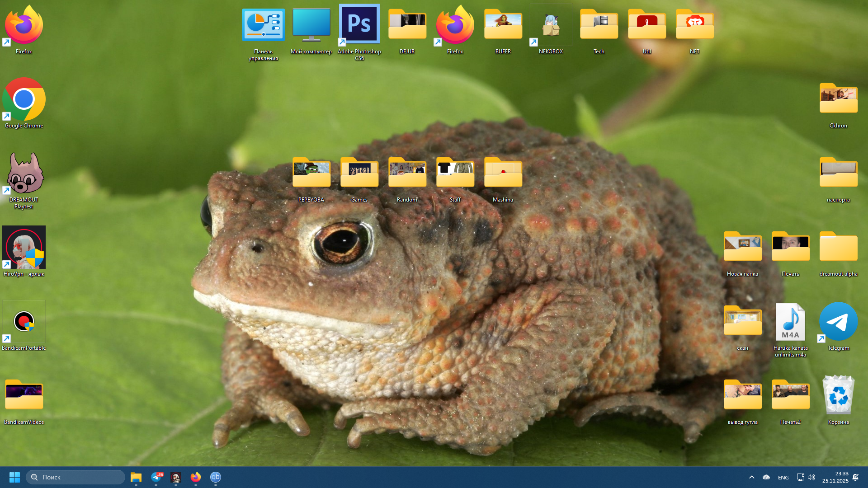Select the HiroVpn shortcut icon
868x488 pixels.
pos(24,248)
